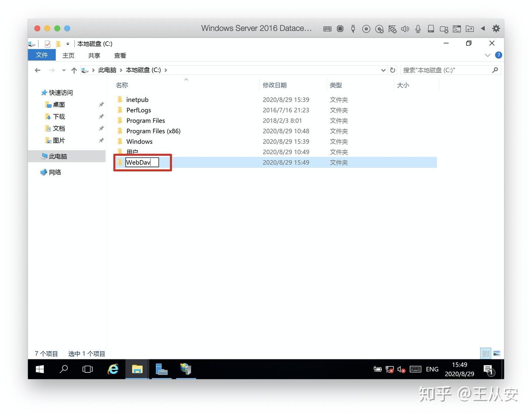Click the CPU/processor icon in the VM toolbar
The height and width of the screenshot is (416, 532).
pyautogui.click(x=340, y=28)
